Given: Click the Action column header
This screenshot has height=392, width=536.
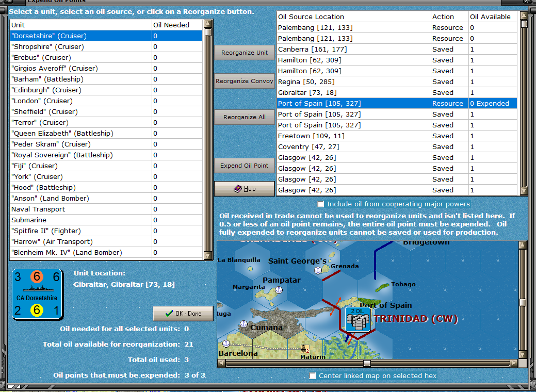Looking at the screenshot, I should click(x=449, y=17).
